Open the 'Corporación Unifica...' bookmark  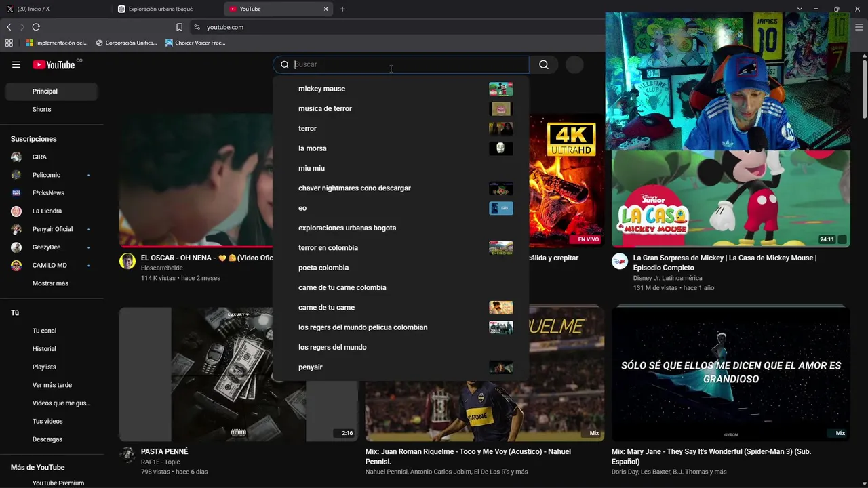point(127,43)
